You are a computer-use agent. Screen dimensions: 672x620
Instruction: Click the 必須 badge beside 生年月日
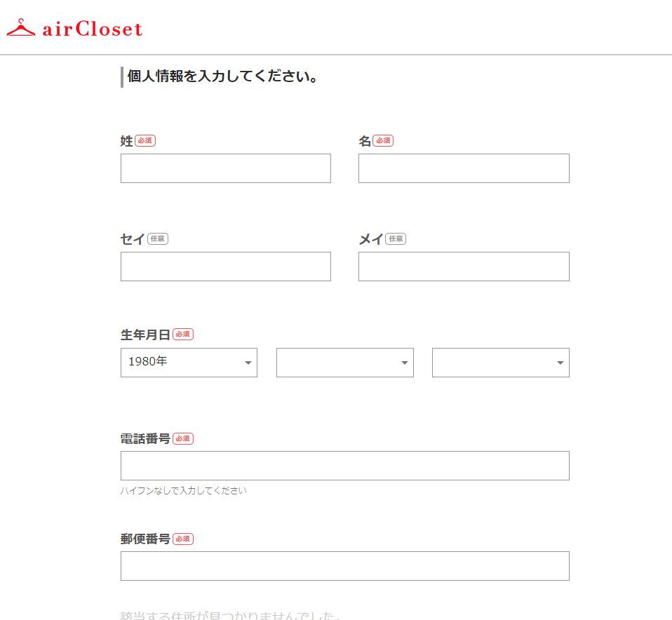click(183, 335)
